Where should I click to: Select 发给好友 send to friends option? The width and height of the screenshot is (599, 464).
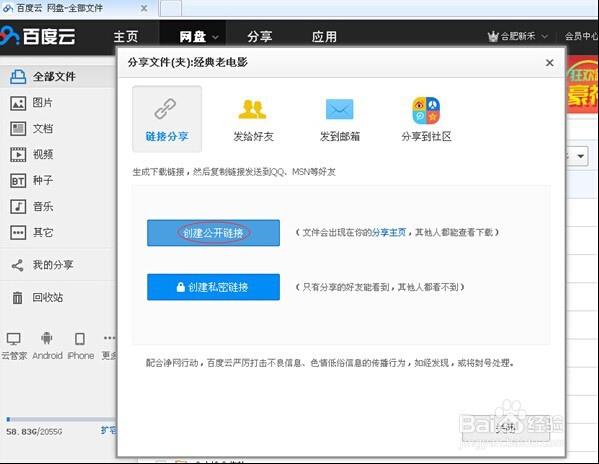point(253,120)
